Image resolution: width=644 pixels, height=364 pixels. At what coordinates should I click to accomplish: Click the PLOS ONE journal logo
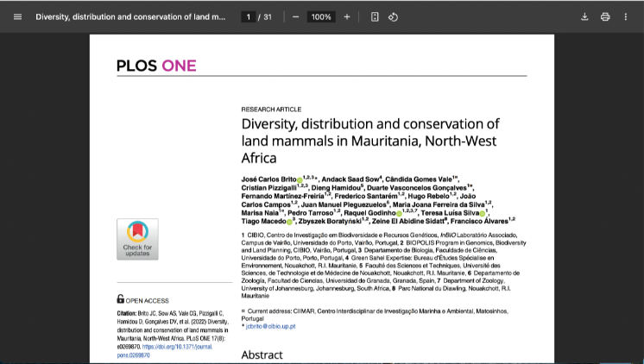(156, 66)
